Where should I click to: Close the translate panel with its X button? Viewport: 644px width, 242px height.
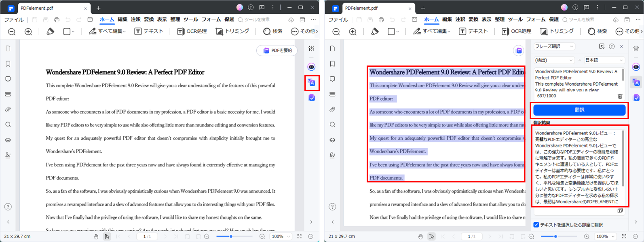[x=621, y=46]
